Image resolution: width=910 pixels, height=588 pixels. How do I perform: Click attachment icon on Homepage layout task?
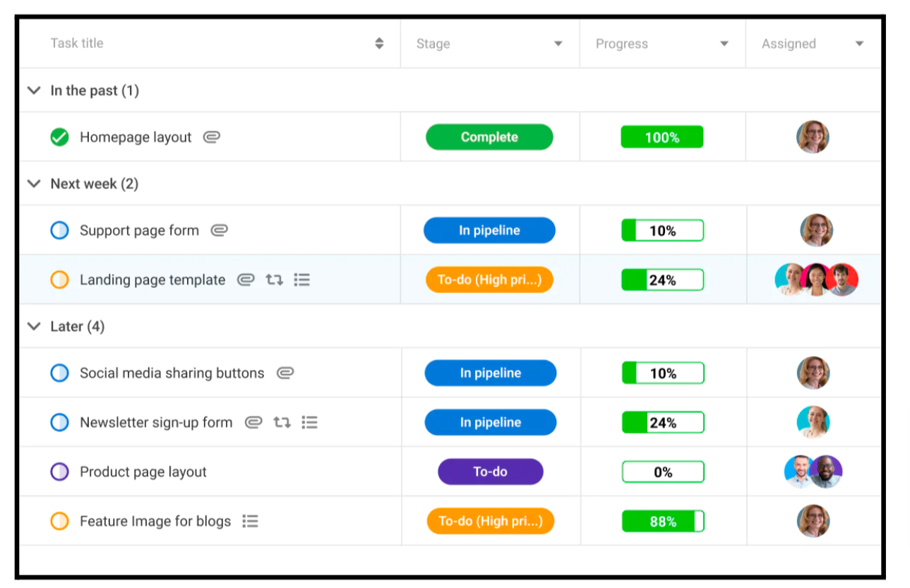[212, 138]
